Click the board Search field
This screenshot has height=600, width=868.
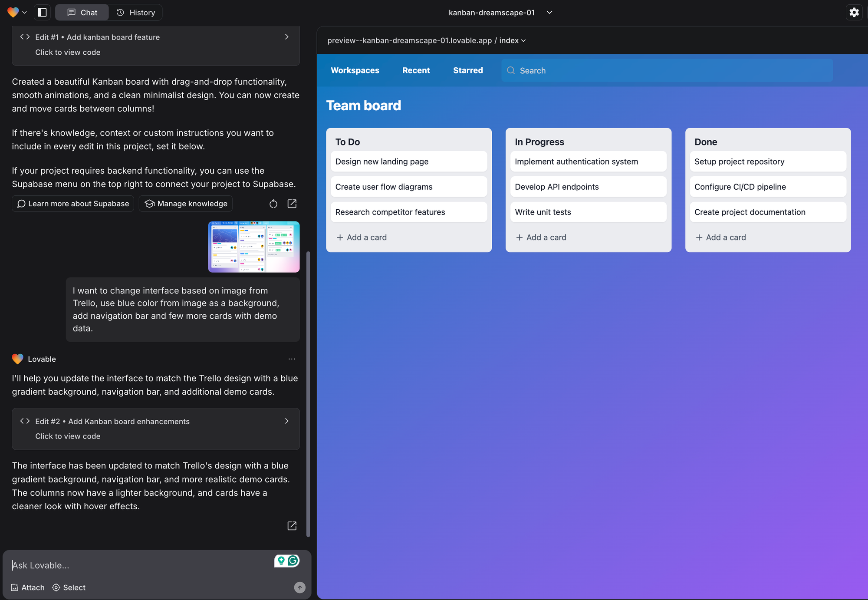click(667, 70)
